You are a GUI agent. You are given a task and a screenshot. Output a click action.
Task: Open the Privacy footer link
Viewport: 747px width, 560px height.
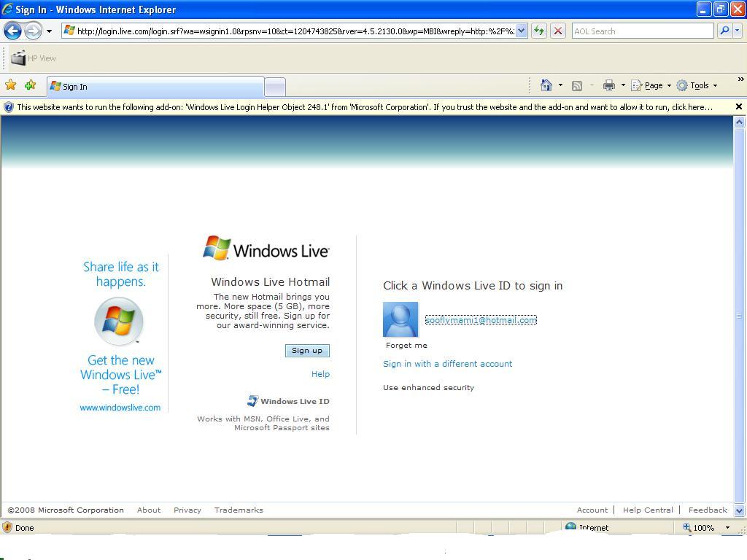tap(187, 510)
